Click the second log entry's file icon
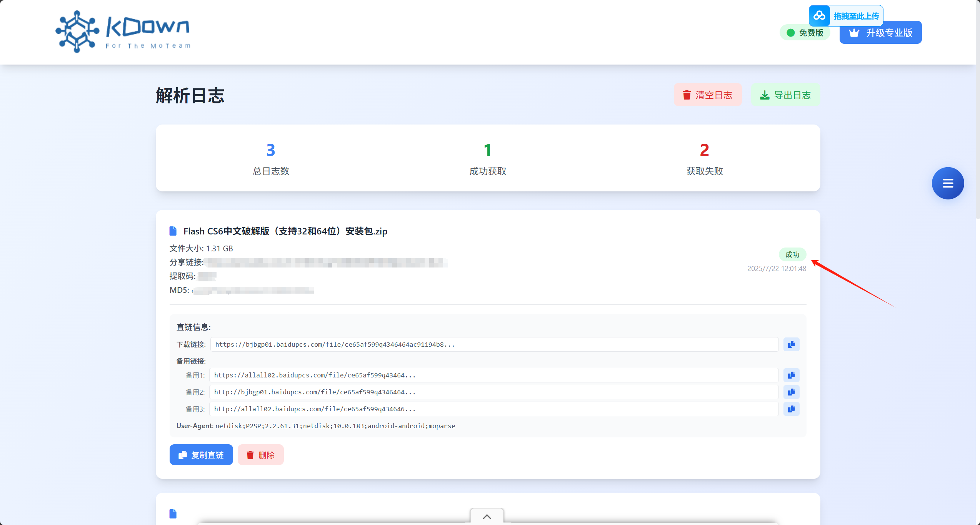Viewport: 980px width, 525px height. (x=173, y=514)
